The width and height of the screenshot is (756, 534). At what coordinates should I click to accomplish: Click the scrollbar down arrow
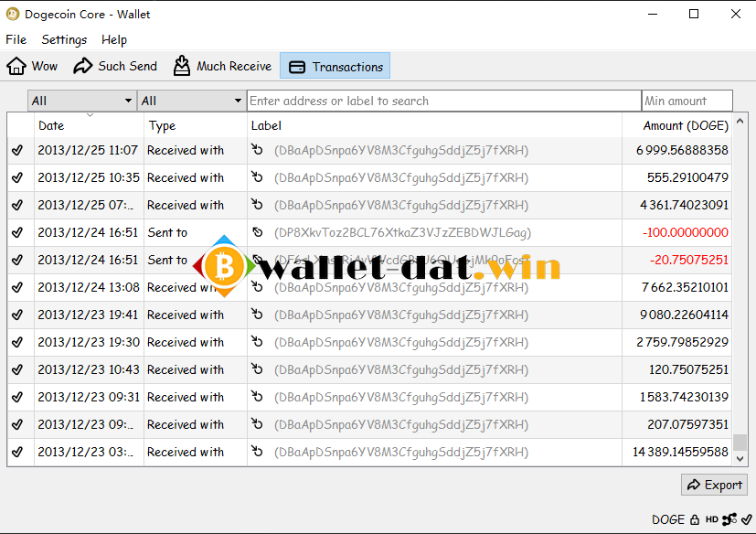coord(740,459)
